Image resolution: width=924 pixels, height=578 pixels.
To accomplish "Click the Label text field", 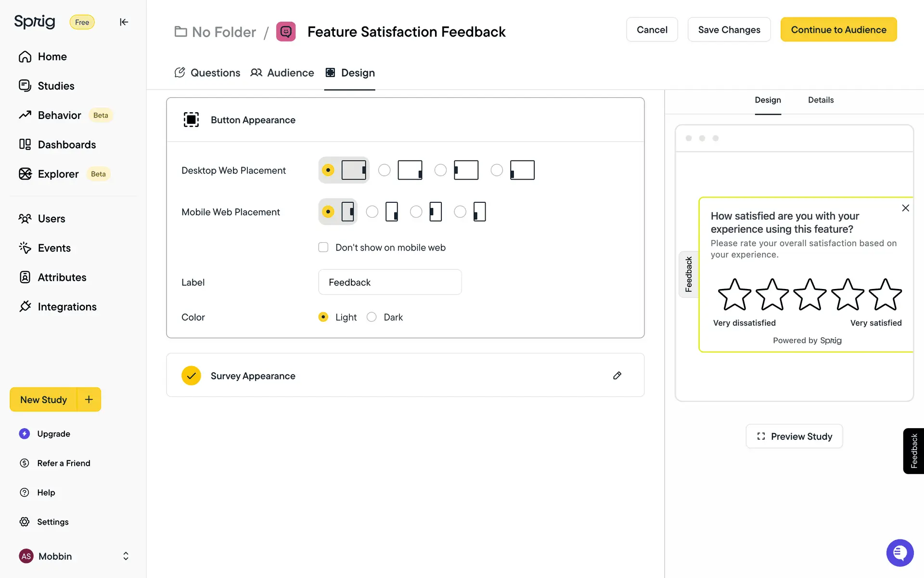I will [x=390, y=282].
